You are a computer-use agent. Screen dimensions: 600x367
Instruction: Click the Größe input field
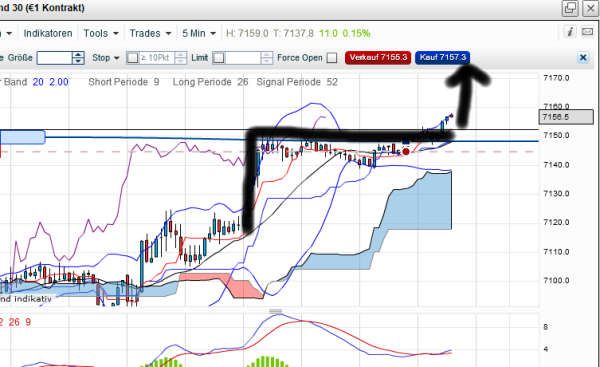tap(54, 58)
